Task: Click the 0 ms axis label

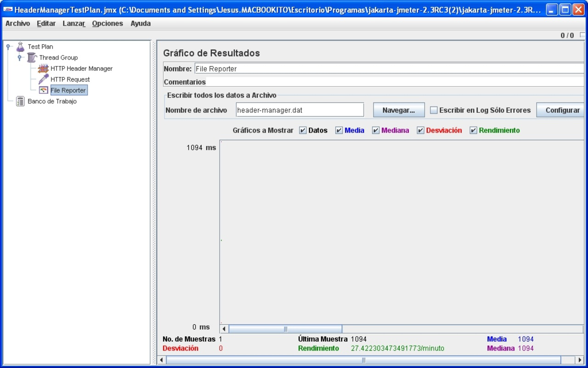Action: coord(201,327)
